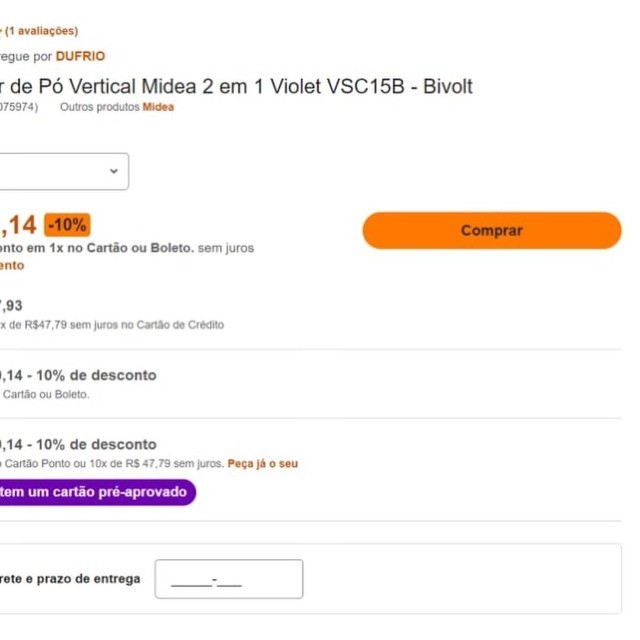Click the Peça já o seu link
The width and height of the screenshot is (640, 640).
click(x=263, y=464)
